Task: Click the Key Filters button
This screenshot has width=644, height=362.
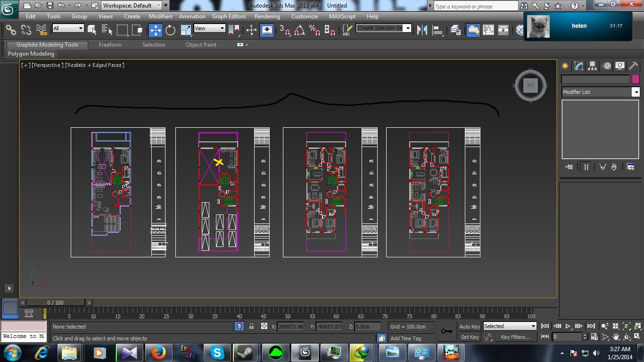Action: (x=515, y=337)
